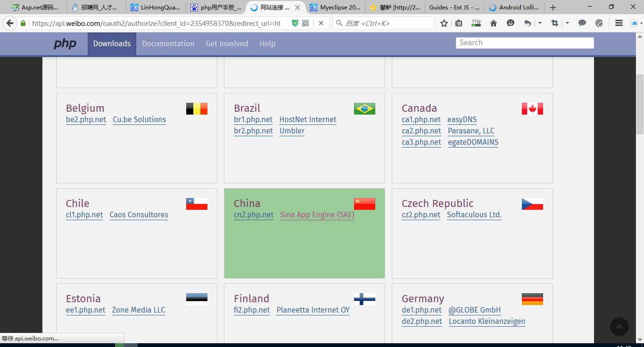The height and width of the screenshot is (347, 644).
Task: Open the cn2.php.net mirror link
Action: pyautogui.click(x=254, y=215)
